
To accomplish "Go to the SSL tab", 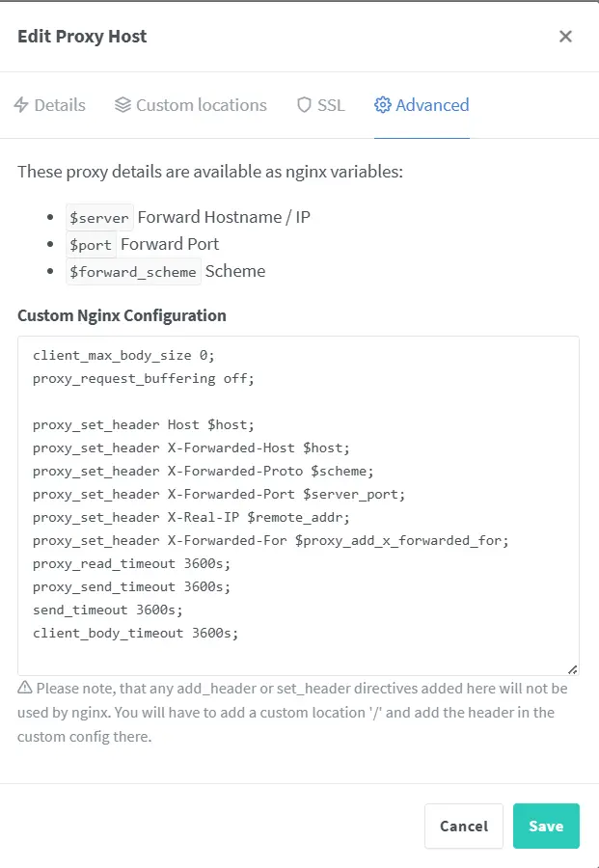I will click(331, 105).
